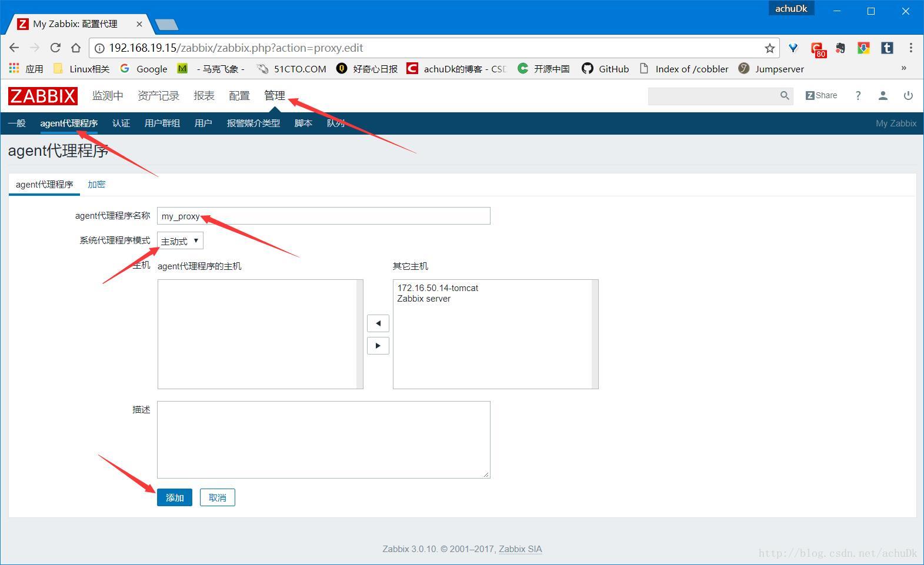
Task: Click the blue Y extension icon
Action: pos(793,48)
